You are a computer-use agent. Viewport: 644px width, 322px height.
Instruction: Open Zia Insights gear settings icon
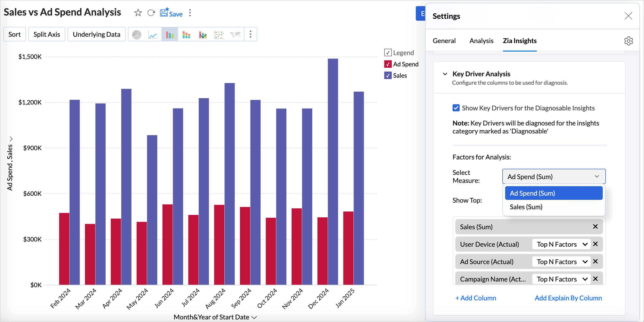(x=628, y=41)
